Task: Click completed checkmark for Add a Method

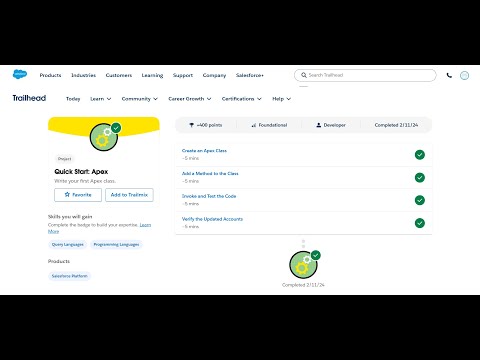Action: [420, 177]
